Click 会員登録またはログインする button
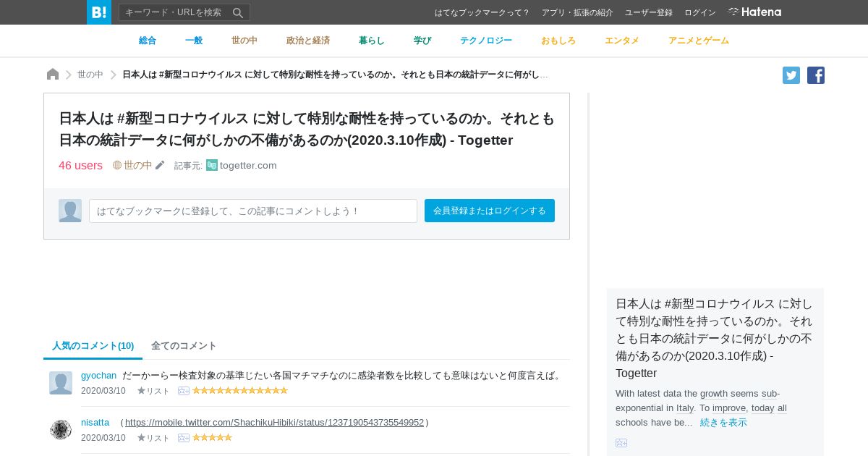The width and height of the screenshot is (868, 456). (490, 211)
